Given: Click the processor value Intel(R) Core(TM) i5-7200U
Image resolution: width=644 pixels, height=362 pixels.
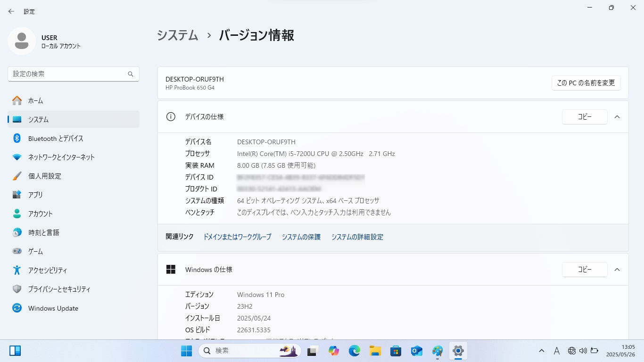Looking at the screenshot, I should [316, 154].
